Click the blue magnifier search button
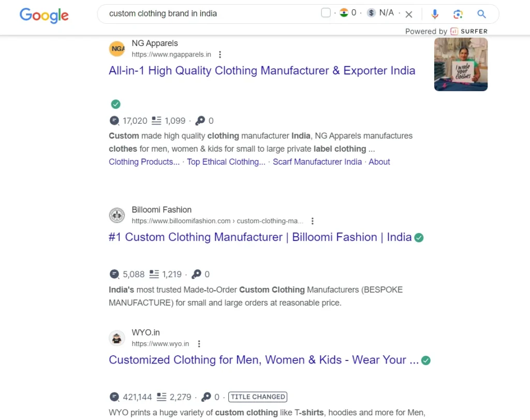This screenshot has width=530, height=420. [x=481, y=14]
